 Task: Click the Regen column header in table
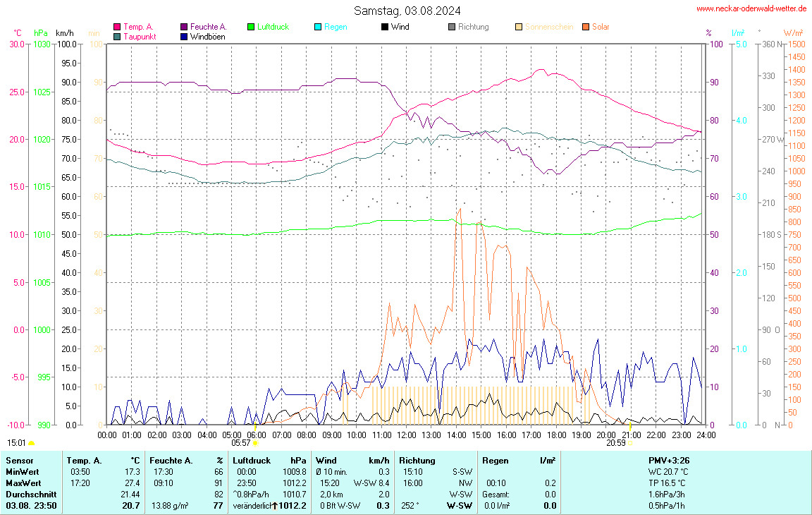pos(496,460)
